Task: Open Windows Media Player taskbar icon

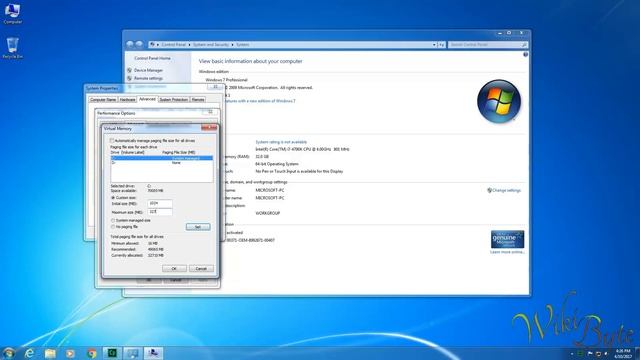Action: [71, 353]
